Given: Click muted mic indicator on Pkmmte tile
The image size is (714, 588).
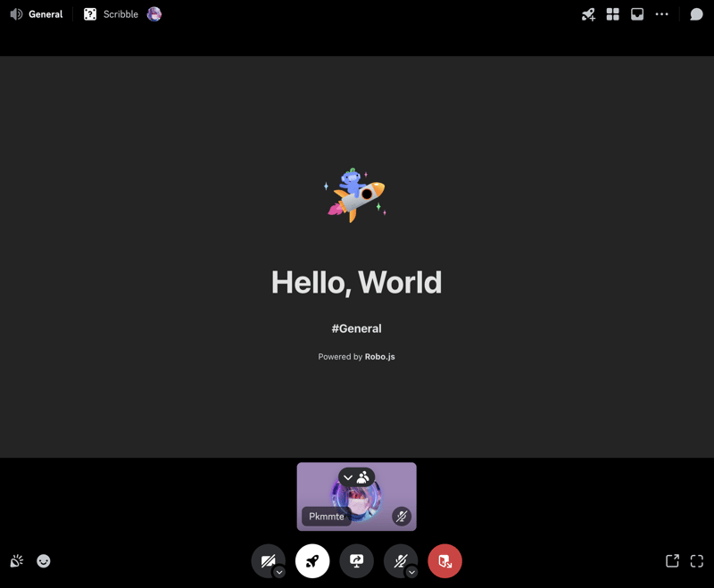Looking at the screenshot, I should [402, 517].
